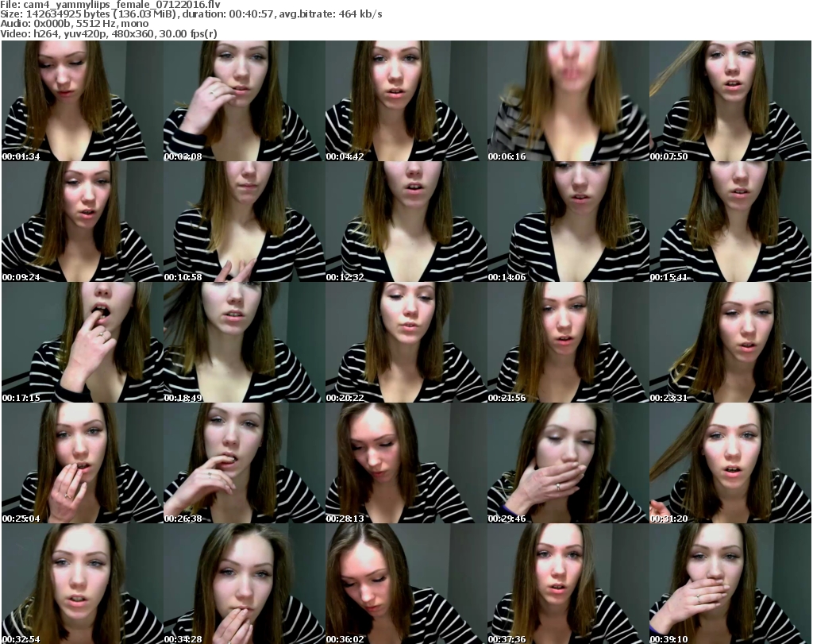Select the thumbnail stamped 00:01:34
The height and width of the screenshot is (644, 813).
(x=83, y=101)
